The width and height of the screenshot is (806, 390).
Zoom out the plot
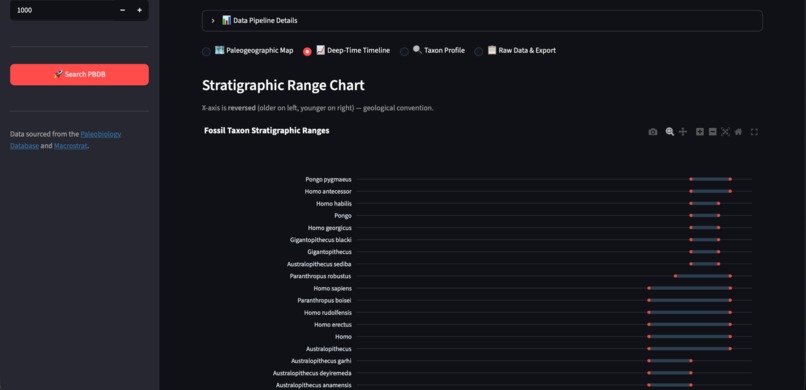712,132
